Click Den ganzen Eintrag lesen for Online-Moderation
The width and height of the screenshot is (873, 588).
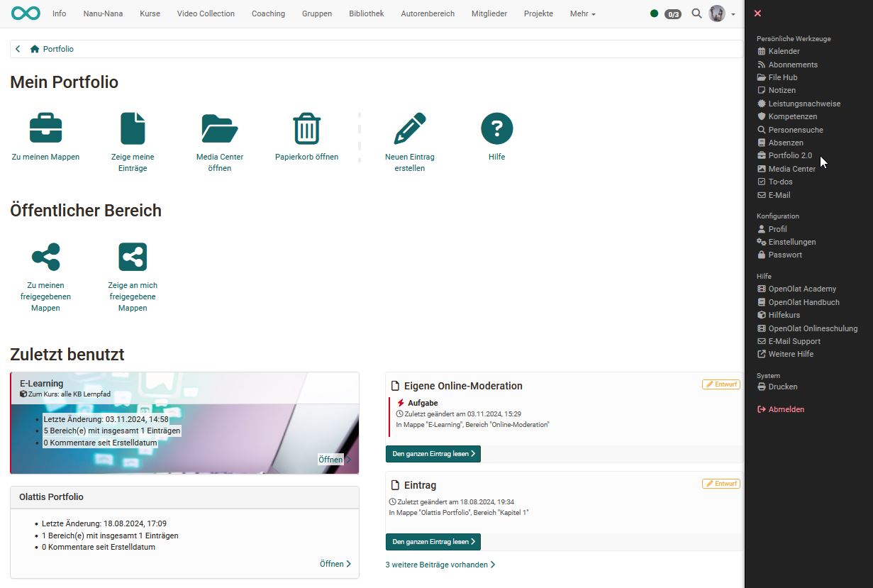pyautogui.click(x=433, y=454)
